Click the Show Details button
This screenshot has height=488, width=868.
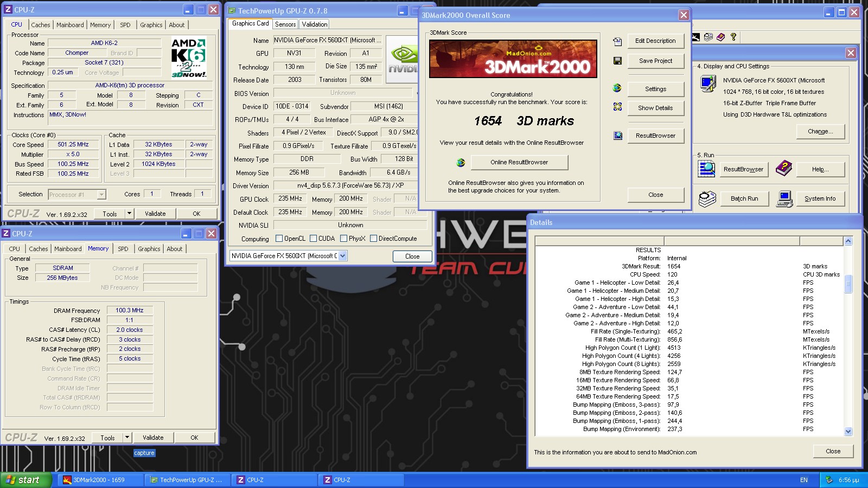[655, 108]
